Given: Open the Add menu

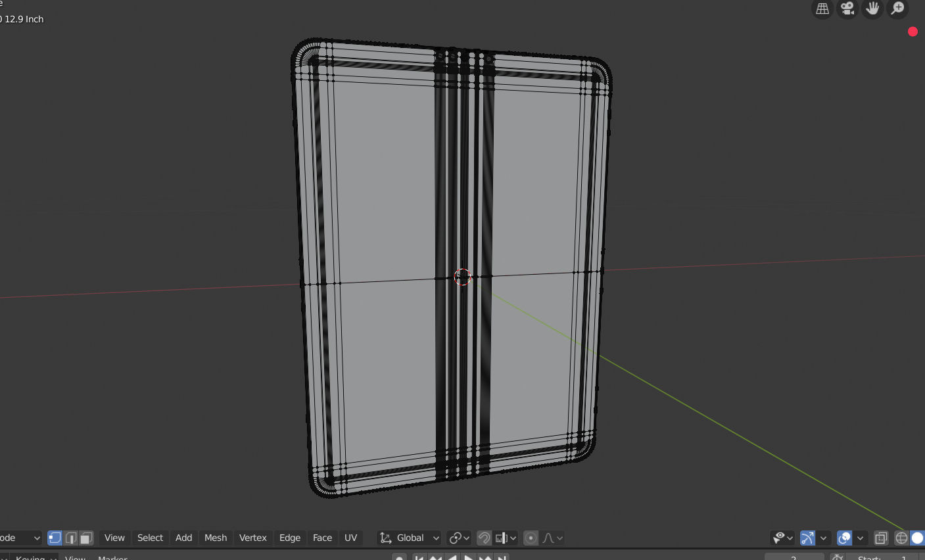Looking at the screenshot, I should pyautogui.click(x=184, y=538).
